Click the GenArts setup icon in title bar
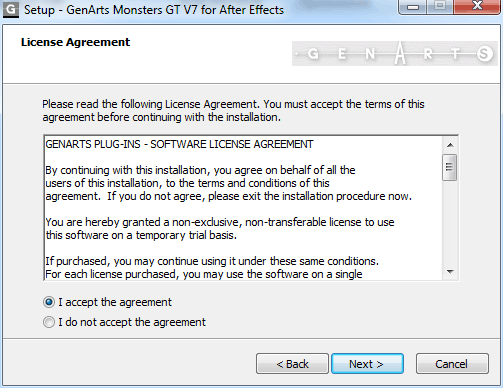Screen dimensions: 503x388 pos(11,10)
